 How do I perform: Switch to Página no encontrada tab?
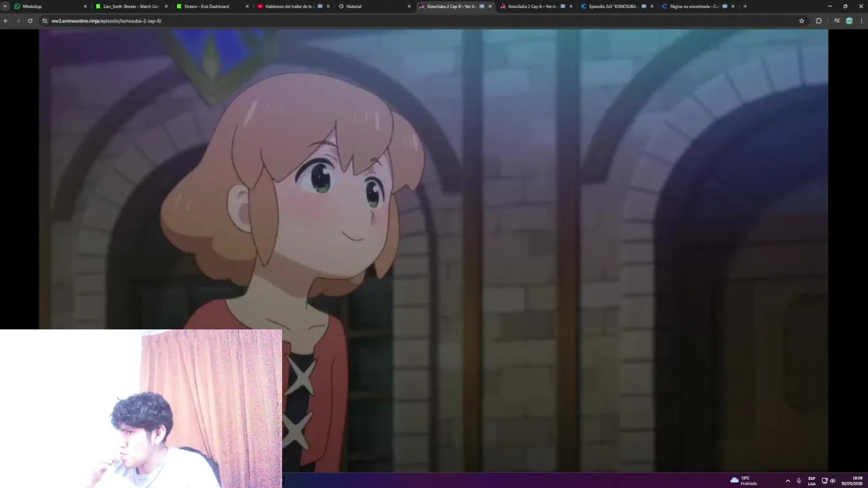click(698, 6)
